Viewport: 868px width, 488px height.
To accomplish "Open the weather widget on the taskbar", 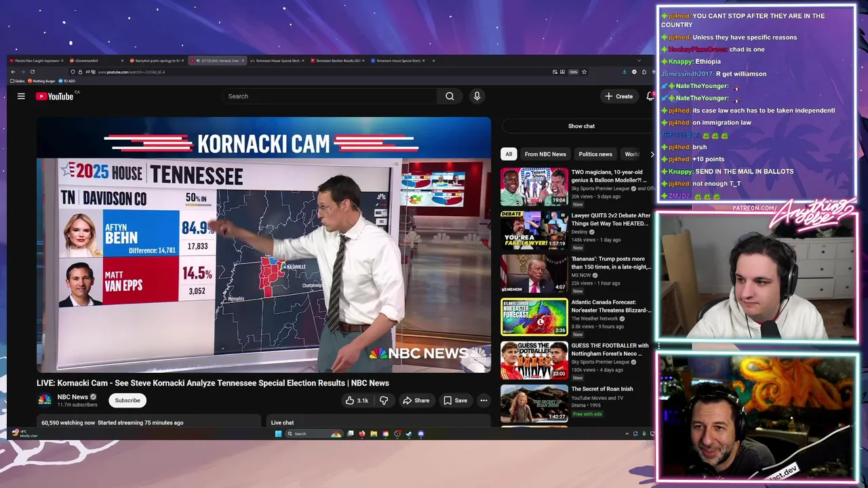I will [x=23, y=434].
